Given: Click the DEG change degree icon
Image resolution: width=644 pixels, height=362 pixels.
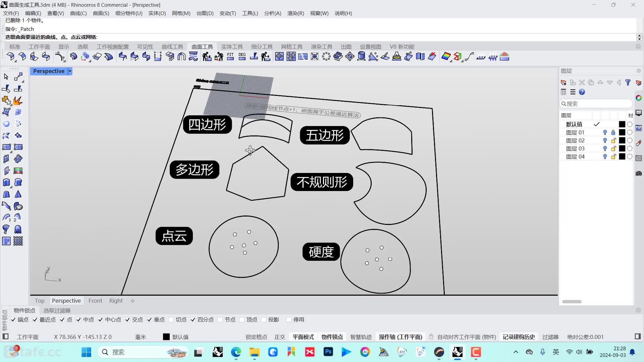Looking at the screenshot, I should 242,56.
